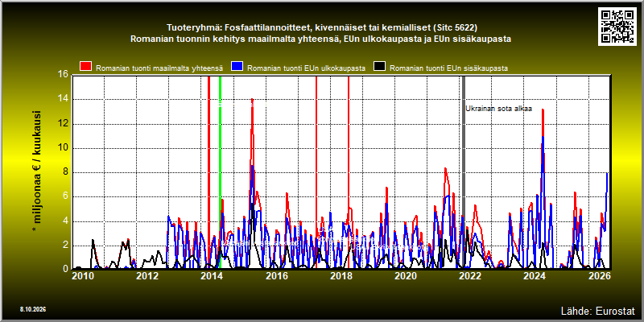Click the red vertical marker line near 2017
This screenshot has height=322, width=644.
316,172
